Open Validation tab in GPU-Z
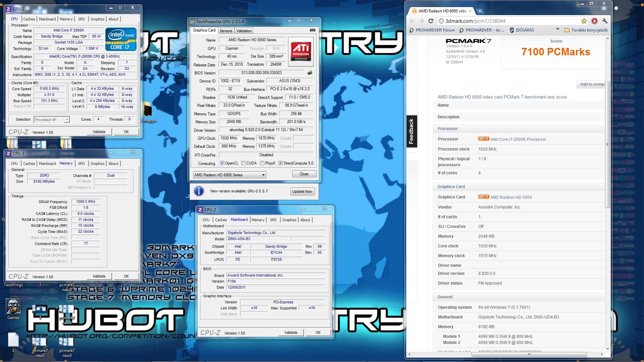This screenshot has width=644, height=362. [x=244, y=31]
